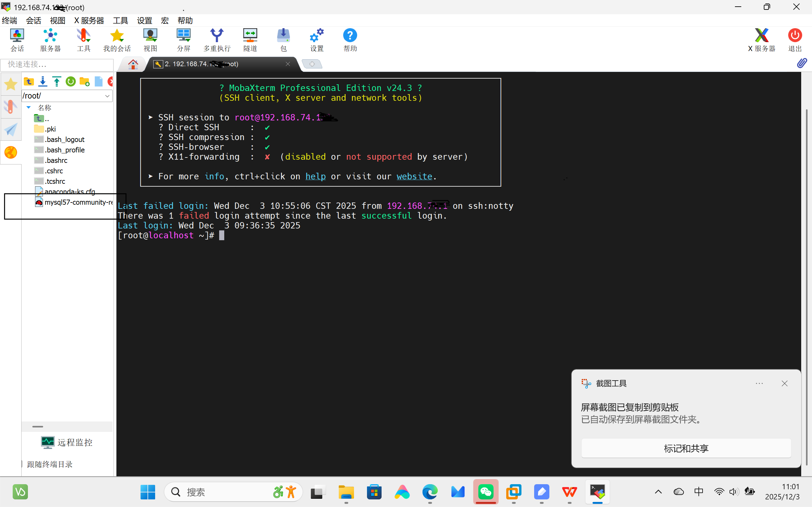Show hidden system tray icons chevron
Viewport: 812px width, 507px height.
(658, 492)
